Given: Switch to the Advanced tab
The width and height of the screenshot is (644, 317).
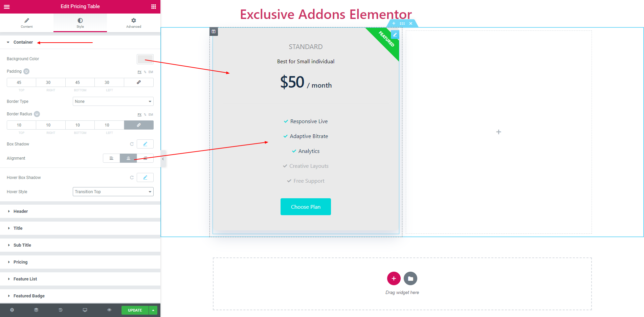Looking at the screenshot, I should pos(134,23).
